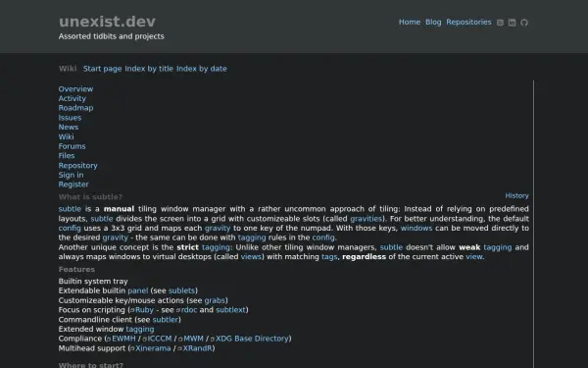Image resolution: width=588 pixels, height=368 pixels.
Task: Visit the Xinerama link
Action: [x=150, y=348]
